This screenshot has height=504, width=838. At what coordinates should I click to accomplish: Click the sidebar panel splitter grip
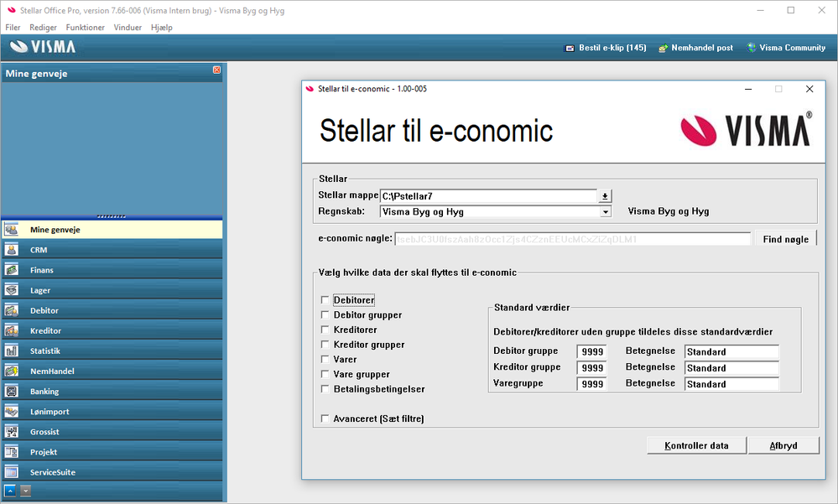click(112, 216)
